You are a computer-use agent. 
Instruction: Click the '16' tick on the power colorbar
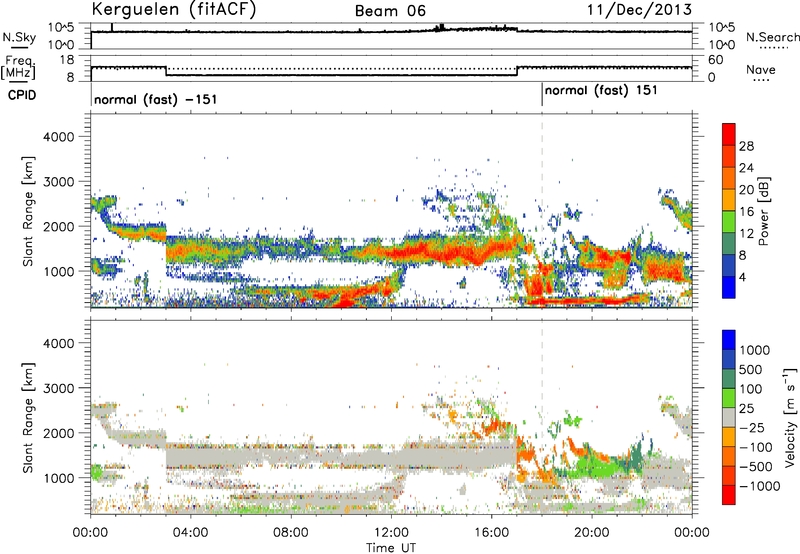(745, 212)
